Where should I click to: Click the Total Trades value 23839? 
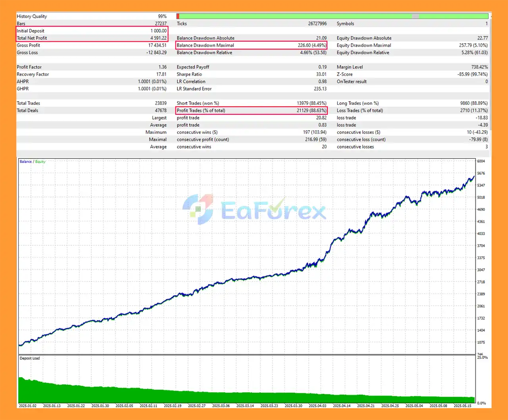(x=160, y=103)
